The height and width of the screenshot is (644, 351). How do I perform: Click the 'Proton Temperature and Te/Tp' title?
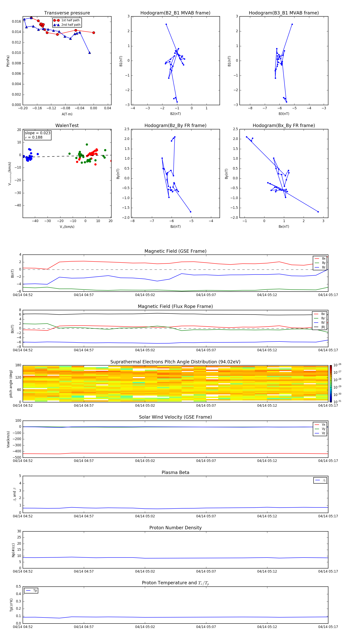pos(175,583)
